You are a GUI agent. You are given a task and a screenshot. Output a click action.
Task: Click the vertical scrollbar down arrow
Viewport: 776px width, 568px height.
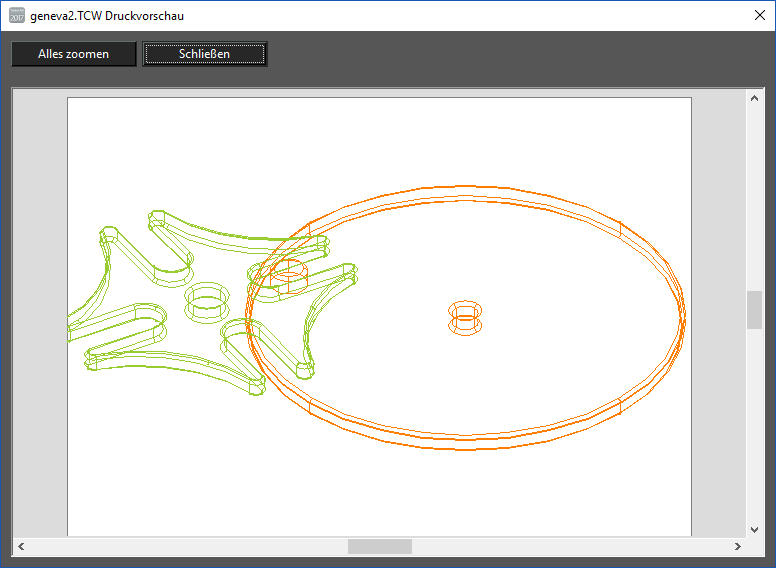pos(754,529)
